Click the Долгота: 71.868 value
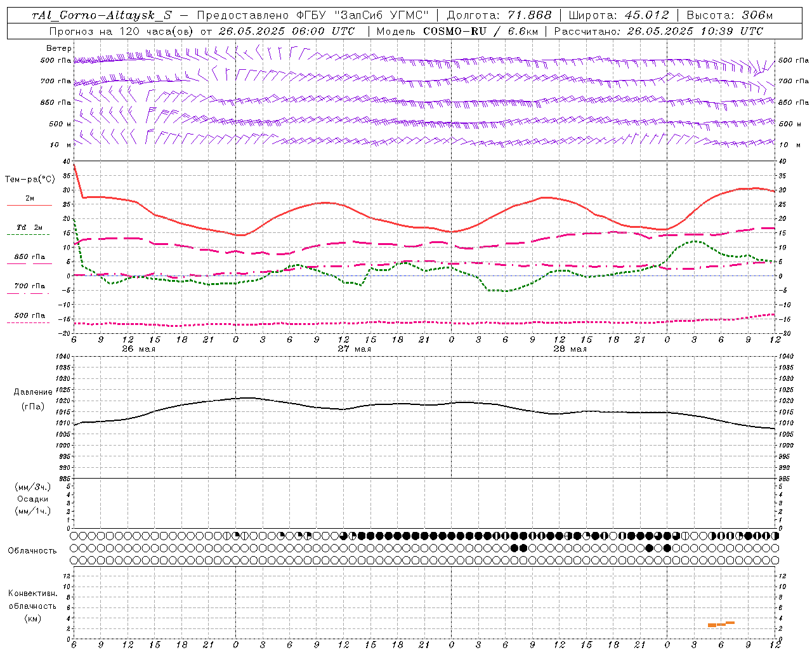This screenshot has width=812, height=650. tap(499, 15)
